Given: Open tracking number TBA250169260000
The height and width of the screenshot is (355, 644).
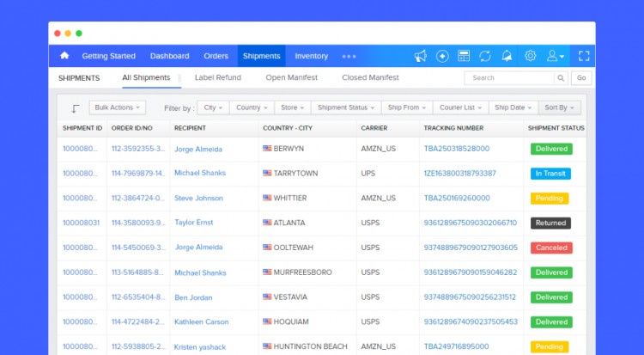Looking at the screenshot, I should (457, 198).
